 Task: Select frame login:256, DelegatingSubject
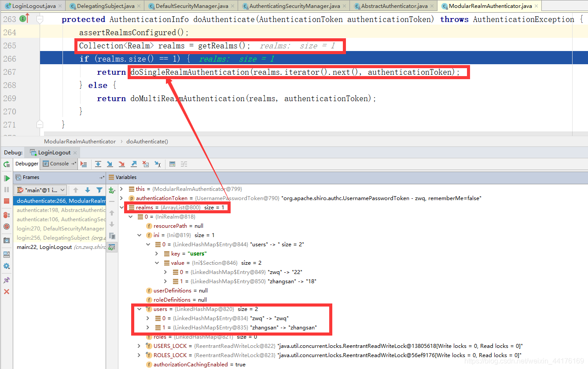click(59, 238)
